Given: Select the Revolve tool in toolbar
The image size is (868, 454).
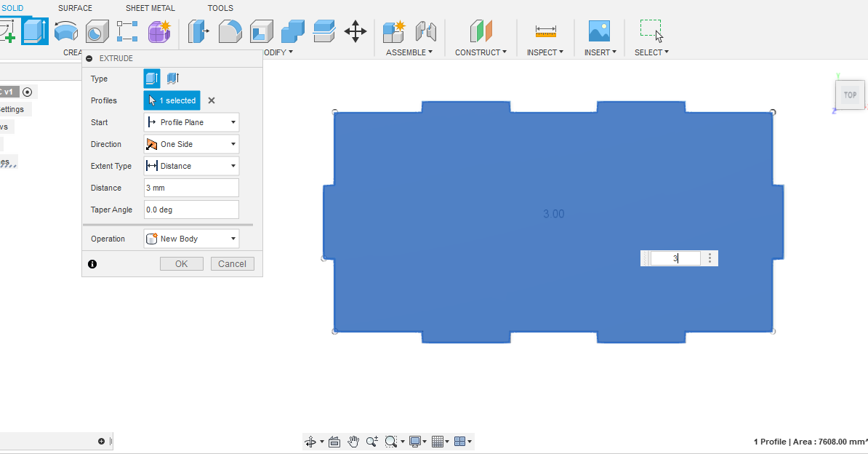Looking at the screenshot, I should click(65, 31).
